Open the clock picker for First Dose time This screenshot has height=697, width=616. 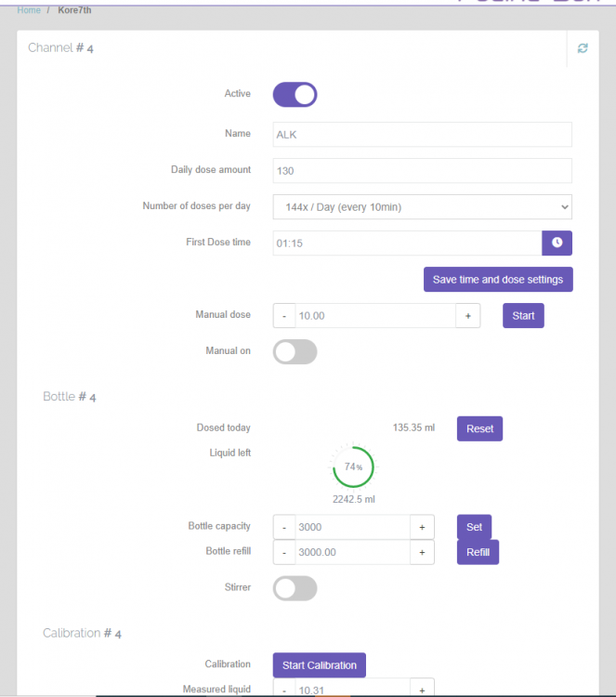point(557,243)
